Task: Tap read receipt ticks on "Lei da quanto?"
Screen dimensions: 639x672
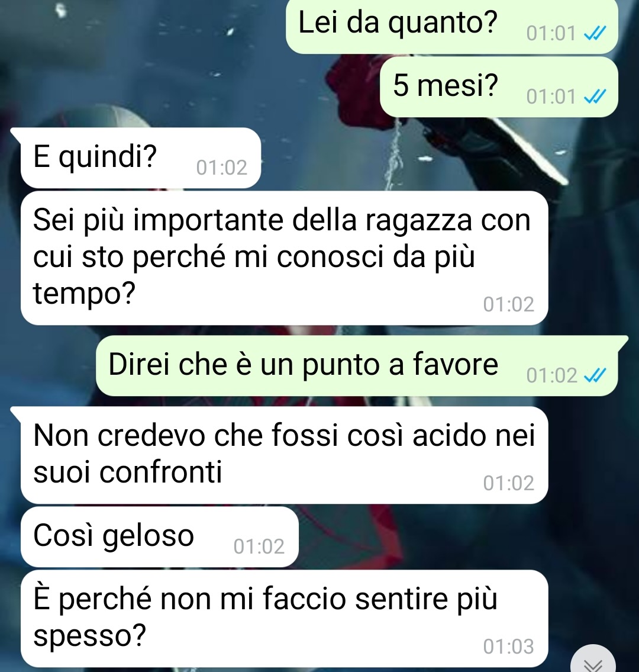Action: coord(595,33)
